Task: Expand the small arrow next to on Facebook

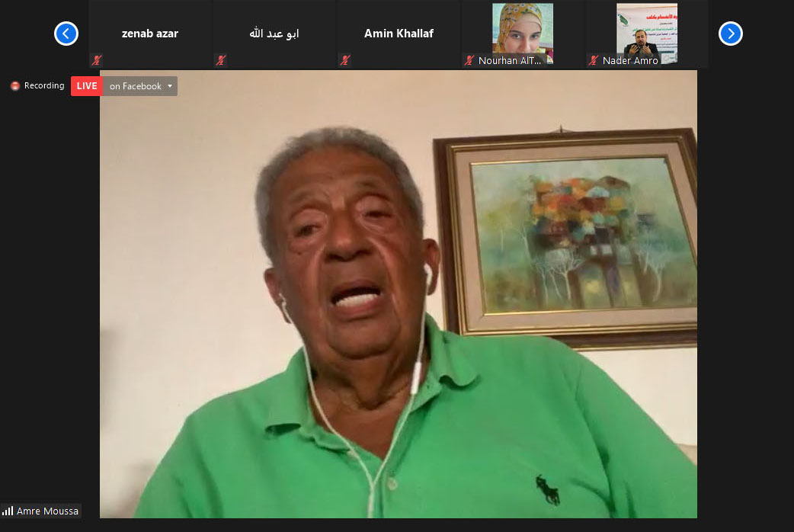Action: point(170,86)
